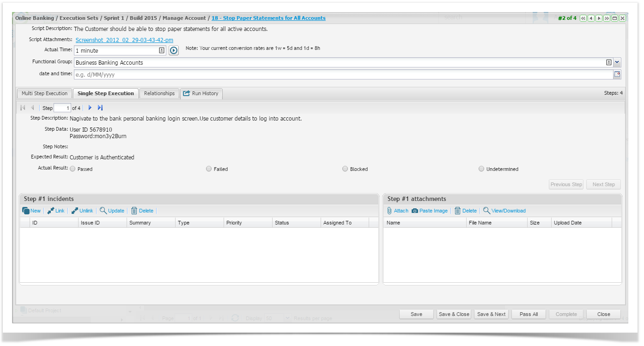Click the step number input field
The width and height of the screenshot is (644, 346).
click(x=62, y=108)
